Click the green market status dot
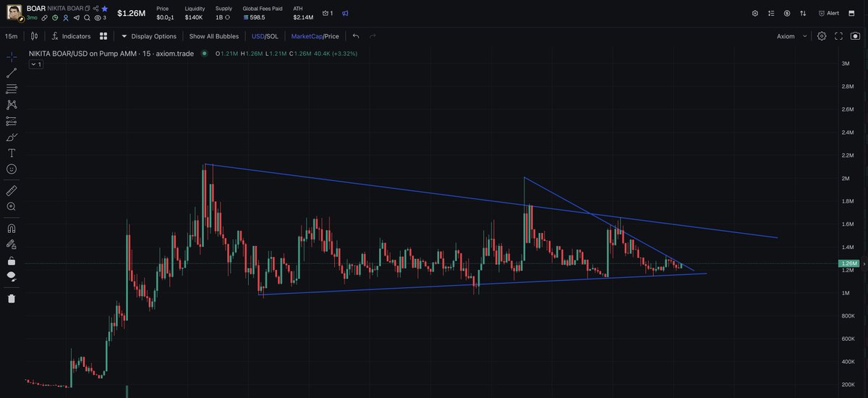The image size is (868, 398). [205, 54]
